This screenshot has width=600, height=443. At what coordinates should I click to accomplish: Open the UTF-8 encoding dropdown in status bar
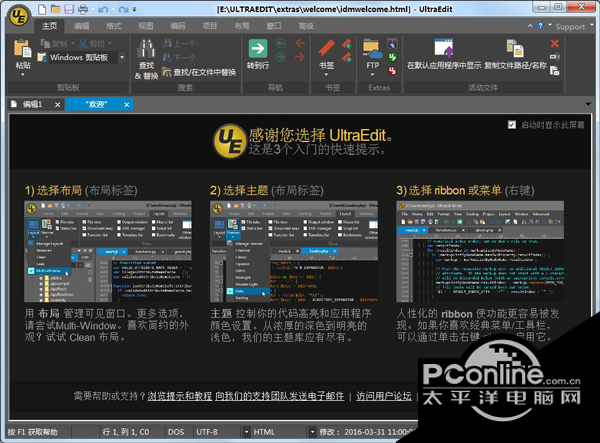pos(246,432)
